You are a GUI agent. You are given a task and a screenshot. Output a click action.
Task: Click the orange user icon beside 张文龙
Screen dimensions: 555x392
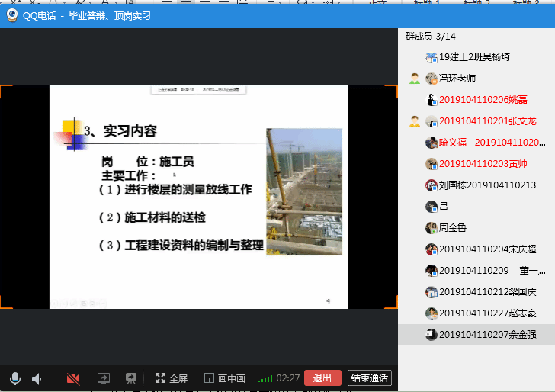point(414,121)
